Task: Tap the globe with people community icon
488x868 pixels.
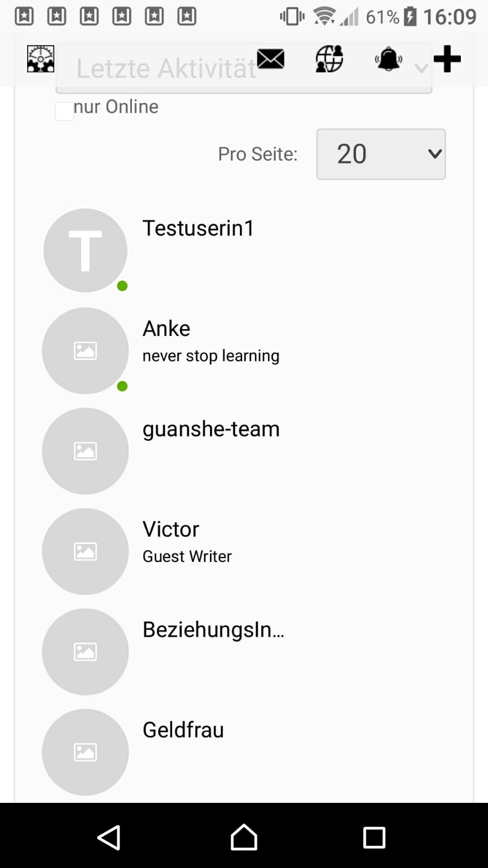Action: (329, 59)
